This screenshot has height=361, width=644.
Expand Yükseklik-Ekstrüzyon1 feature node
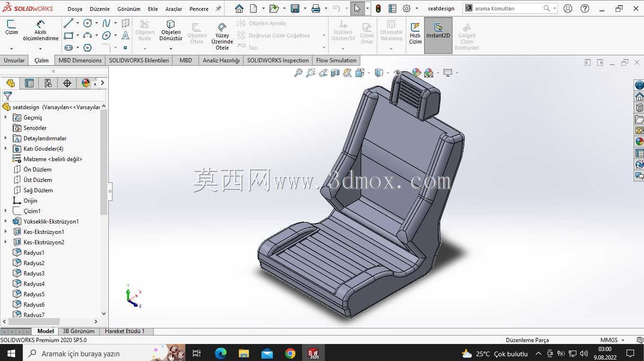[x=6, y=222]
